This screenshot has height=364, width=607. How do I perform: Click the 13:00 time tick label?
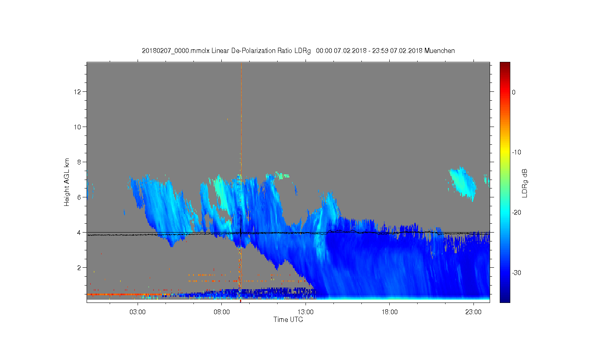tap(306, 312)
